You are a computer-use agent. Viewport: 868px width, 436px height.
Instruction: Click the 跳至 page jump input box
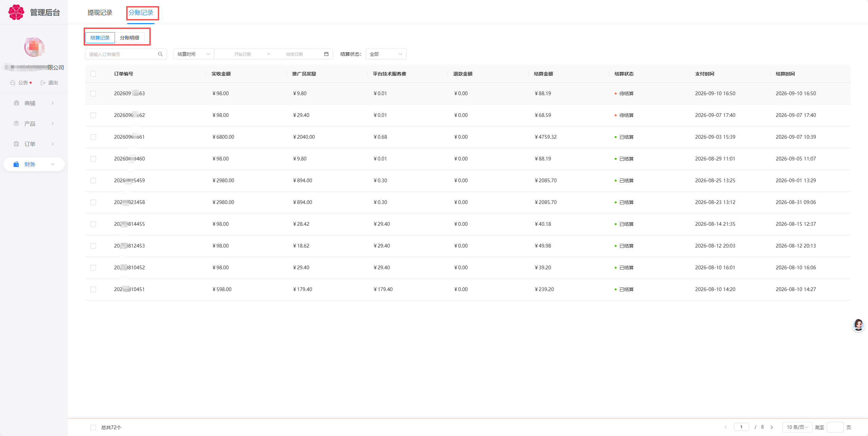pos(835,427)
